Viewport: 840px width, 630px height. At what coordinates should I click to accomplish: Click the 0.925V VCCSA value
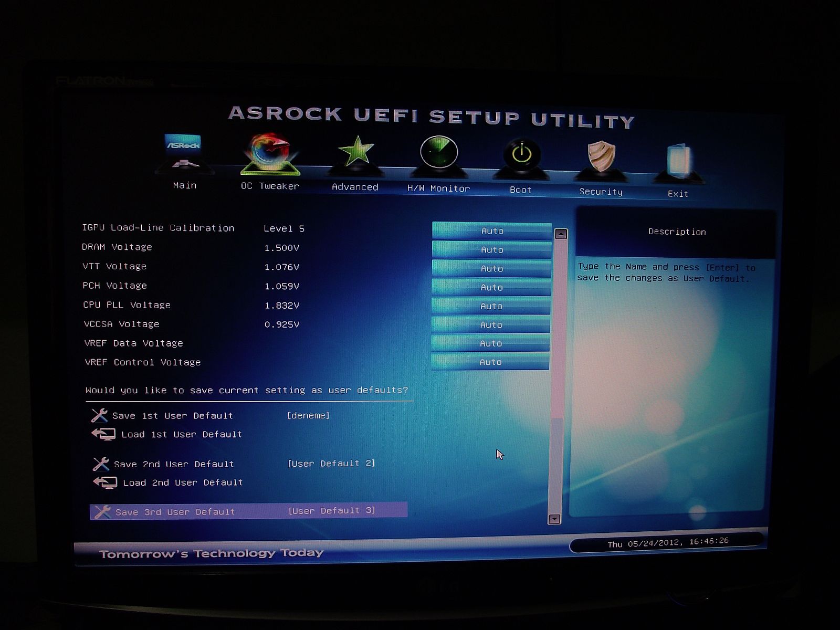tap(282, 324)
